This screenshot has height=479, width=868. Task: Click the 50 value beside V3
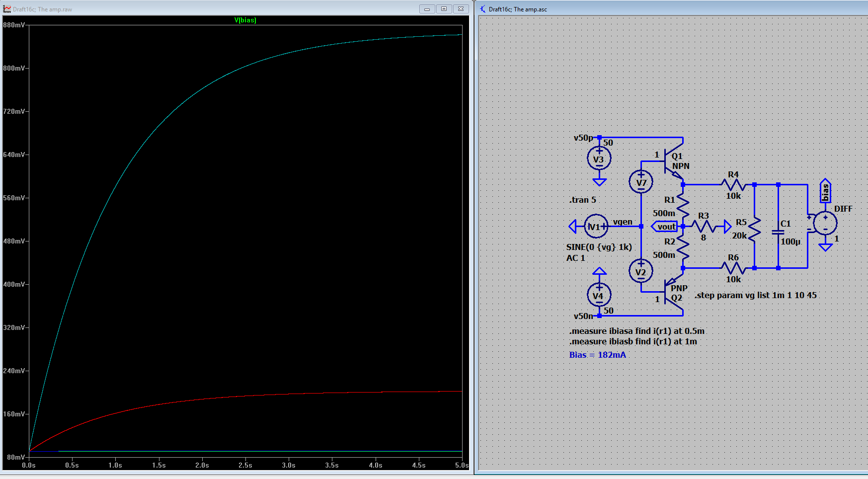[608, 143]
